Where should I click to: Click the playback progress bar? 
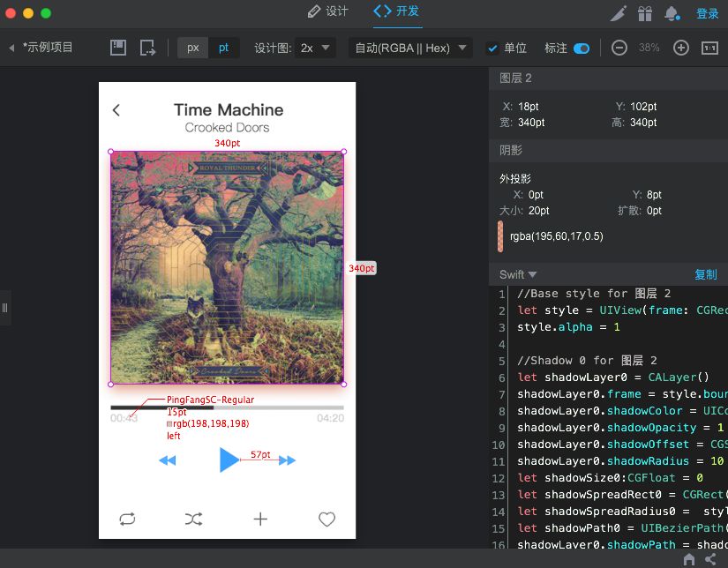[227, 407]
